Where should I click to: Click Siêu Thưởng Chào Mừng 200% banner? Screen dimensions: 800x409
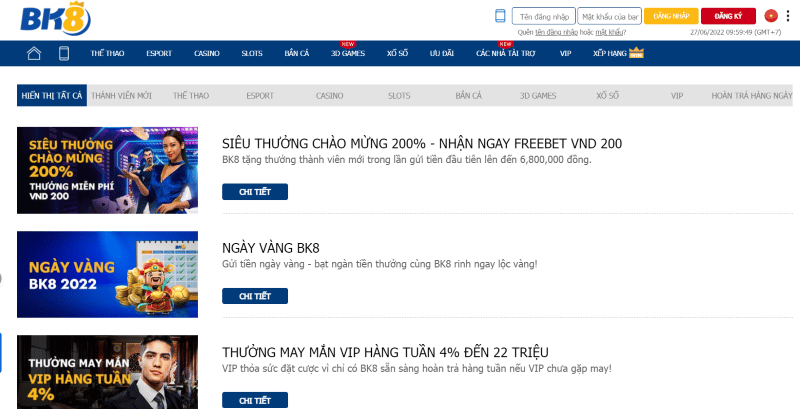(108, 170)
